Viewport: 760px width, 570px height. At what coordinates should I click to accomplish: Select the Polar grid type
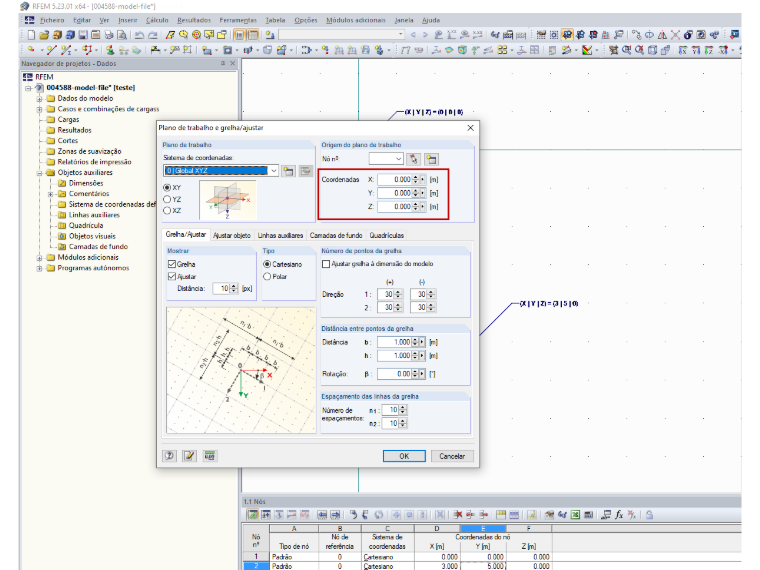[267, 276]
